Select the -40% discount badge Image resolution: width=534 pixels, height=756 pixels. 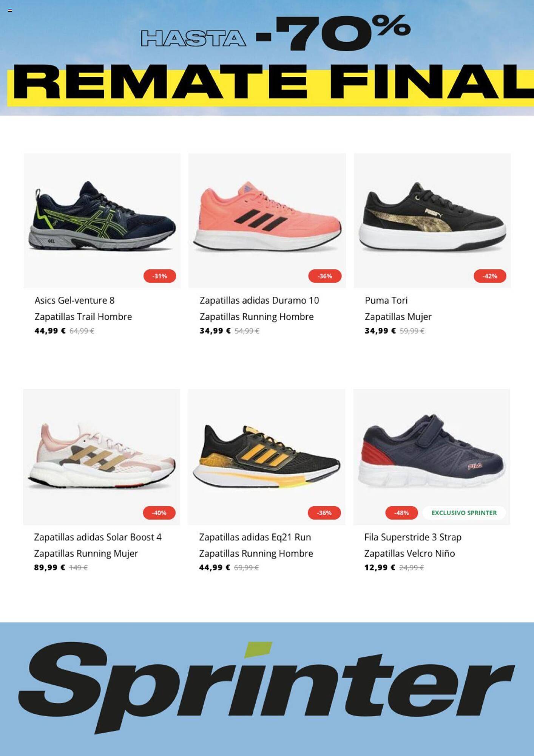coord(159,513)
